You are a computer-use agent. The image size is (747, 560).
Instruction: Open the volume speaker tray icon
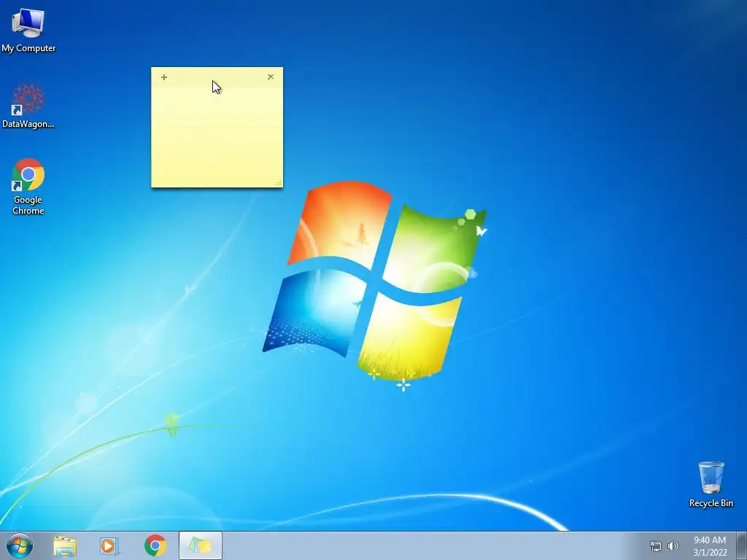673,546
